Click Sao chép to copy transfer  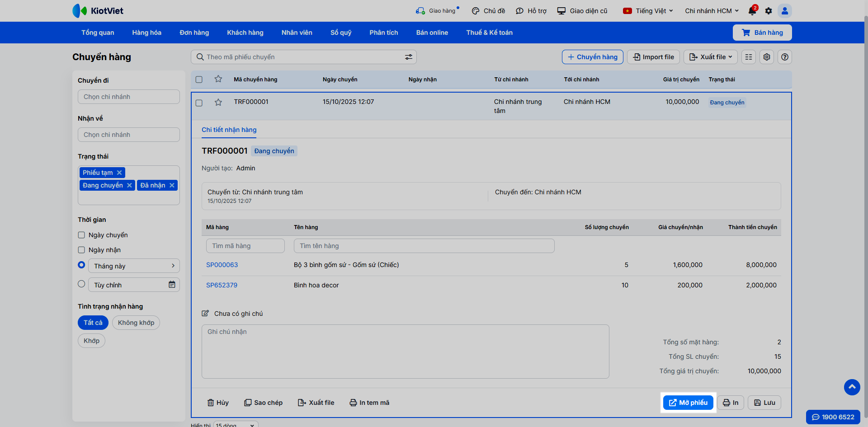click(264, 403)
